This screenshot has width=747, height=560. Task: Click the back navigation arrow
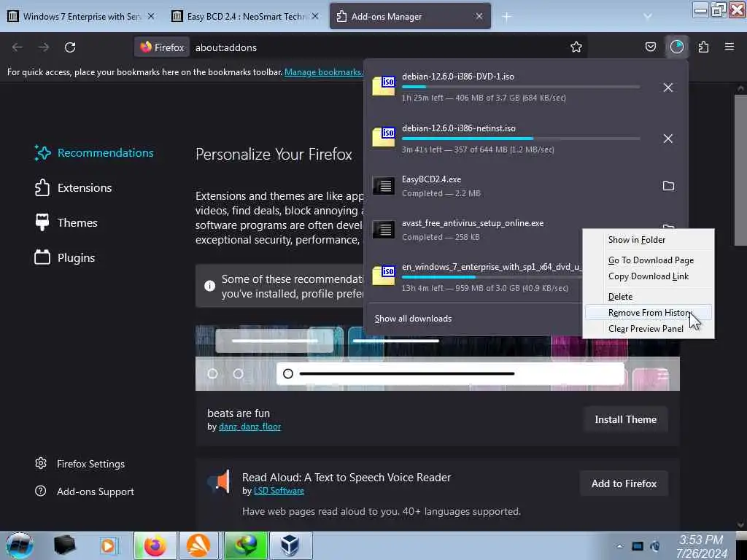coord(18,47)
